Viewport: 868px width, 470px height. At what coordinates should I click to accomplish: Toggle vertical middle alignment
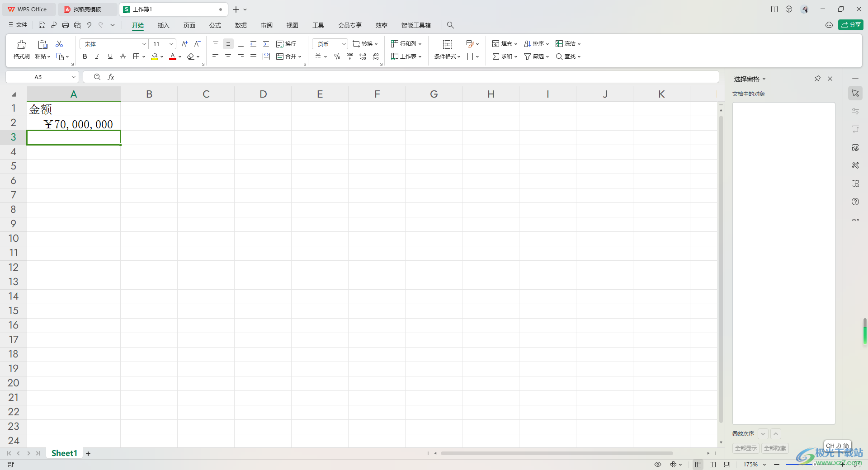click(x=228, y=44)
